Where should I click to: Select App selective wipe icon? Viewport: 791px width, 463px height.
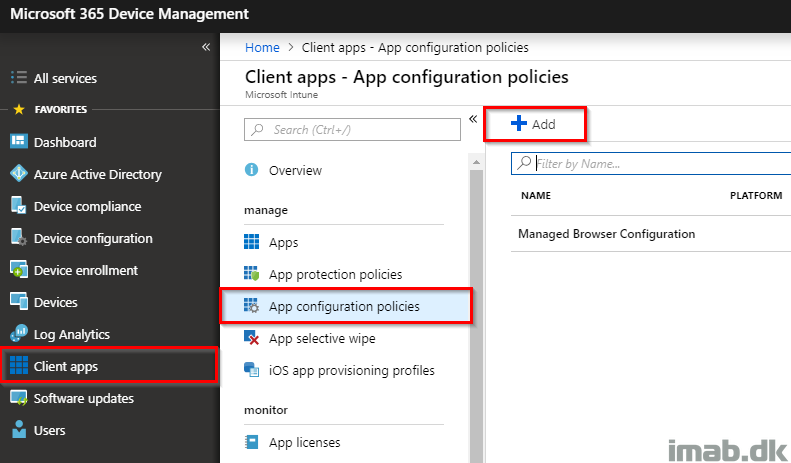251,338
